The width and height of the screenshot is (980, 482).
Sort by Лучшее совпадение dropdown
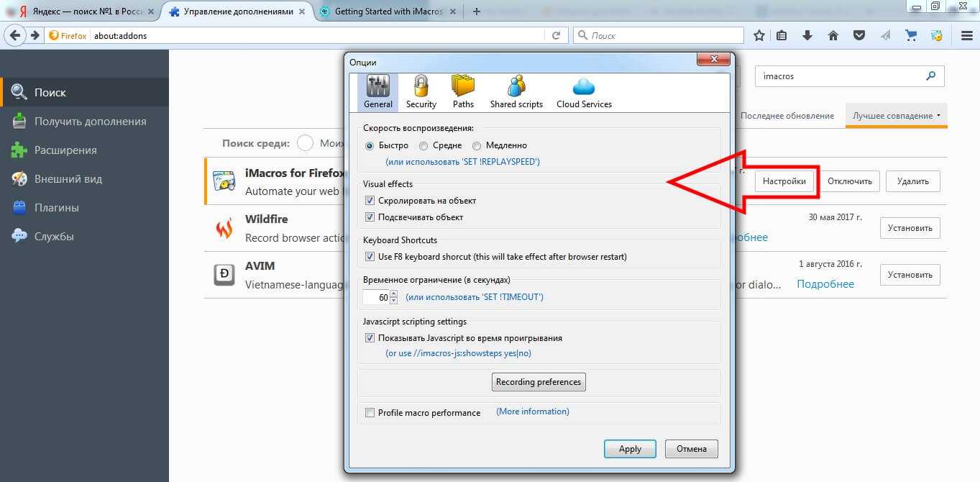pos(897,115)
